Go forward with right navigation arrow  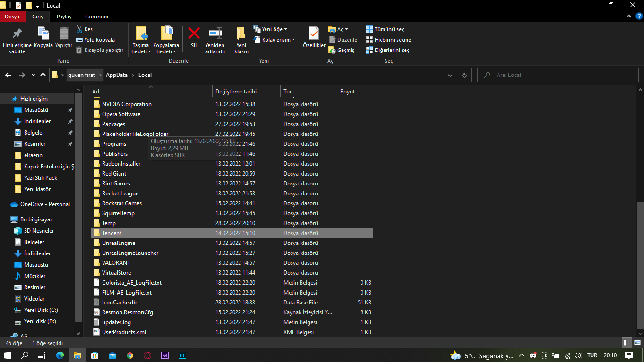pos(22,75)
